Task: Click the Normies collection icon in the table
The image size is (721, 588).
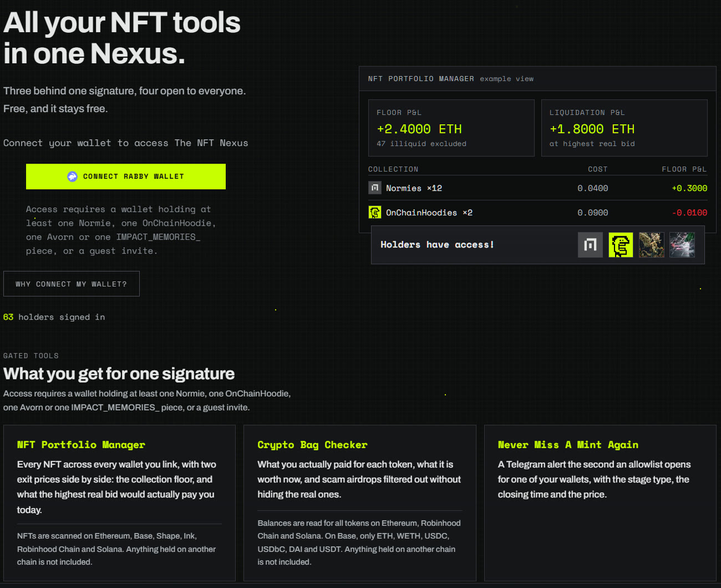Action: [375, 188]
